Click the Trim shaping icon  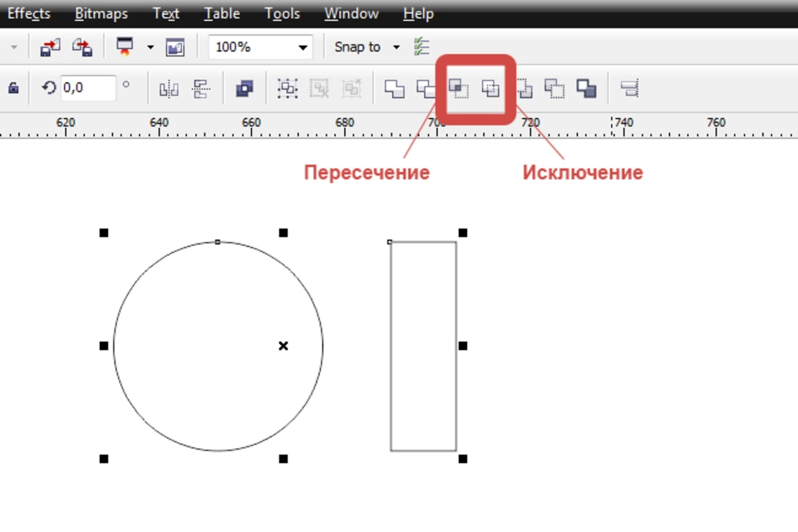point(426,89)
